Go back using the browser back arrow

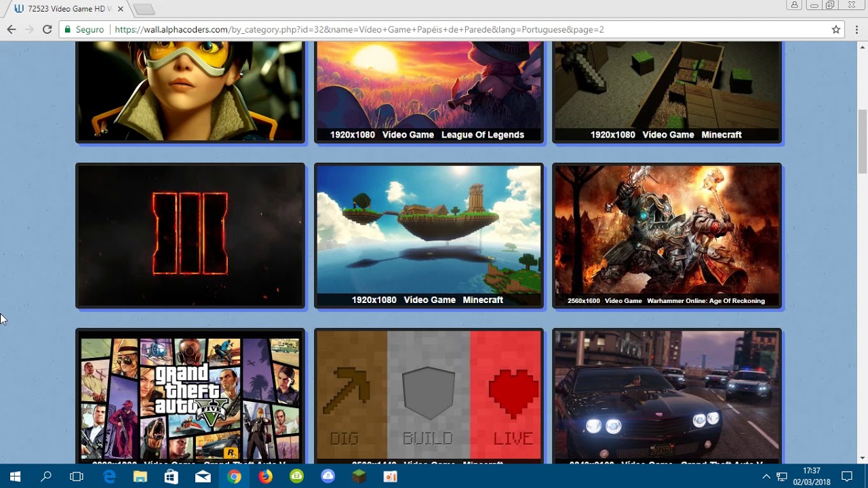click(11, 29)
